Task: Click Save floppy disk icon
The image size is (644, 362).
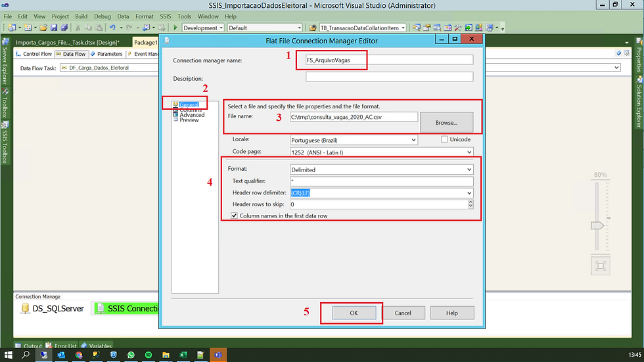Action: [x=54, y=28]
